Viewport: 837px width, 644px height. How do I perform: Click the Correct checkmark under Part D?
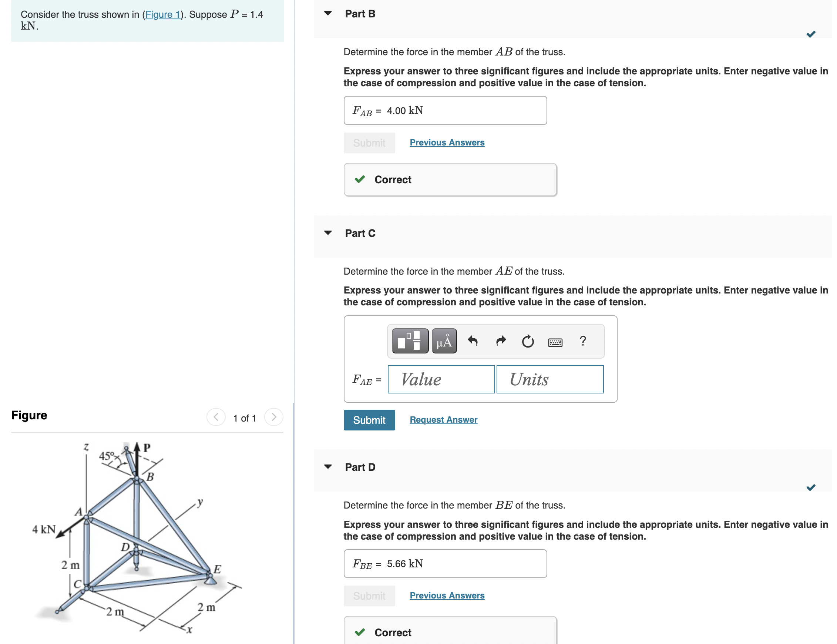point(360,633)
